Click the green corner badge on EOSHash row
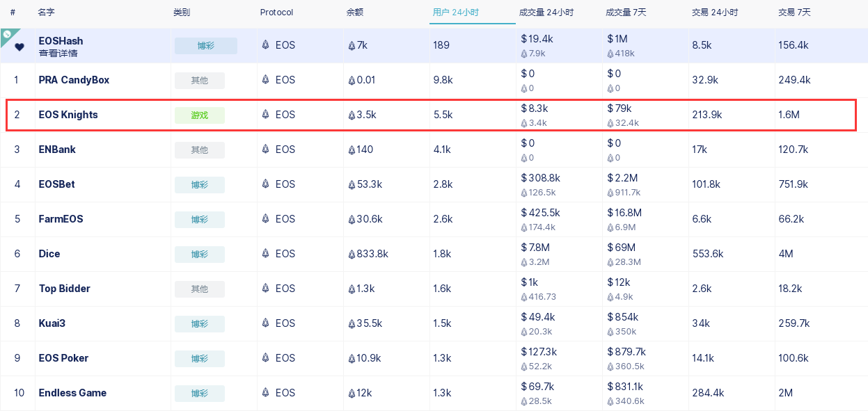 click(7, 34)
